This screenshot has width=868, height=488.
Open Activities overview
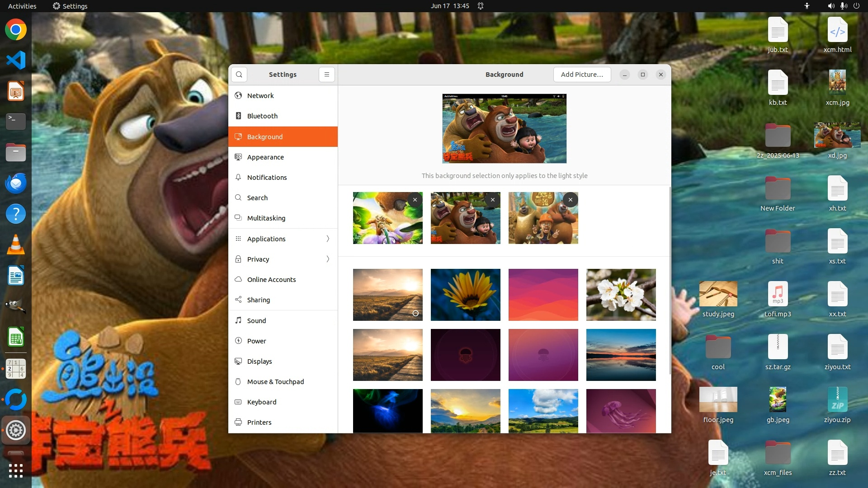click(x=22, y=6)
